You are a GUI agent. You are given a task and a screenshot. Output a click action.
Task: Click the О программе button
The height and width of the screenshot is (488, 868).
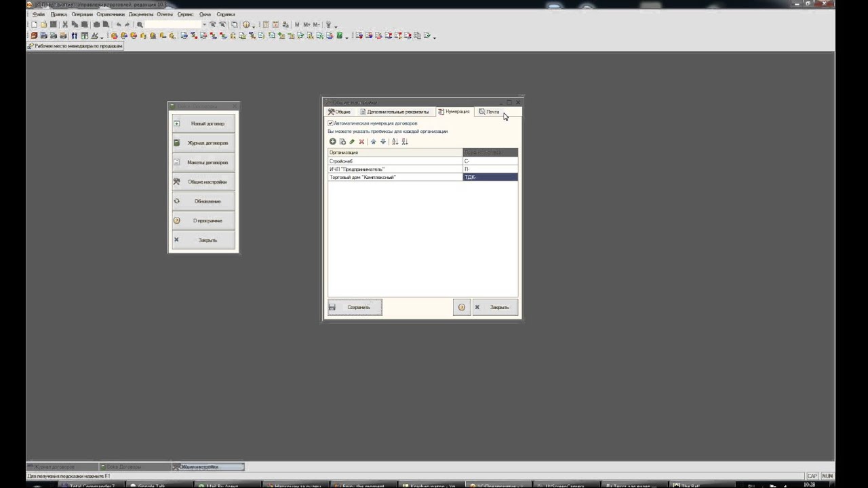203,220
